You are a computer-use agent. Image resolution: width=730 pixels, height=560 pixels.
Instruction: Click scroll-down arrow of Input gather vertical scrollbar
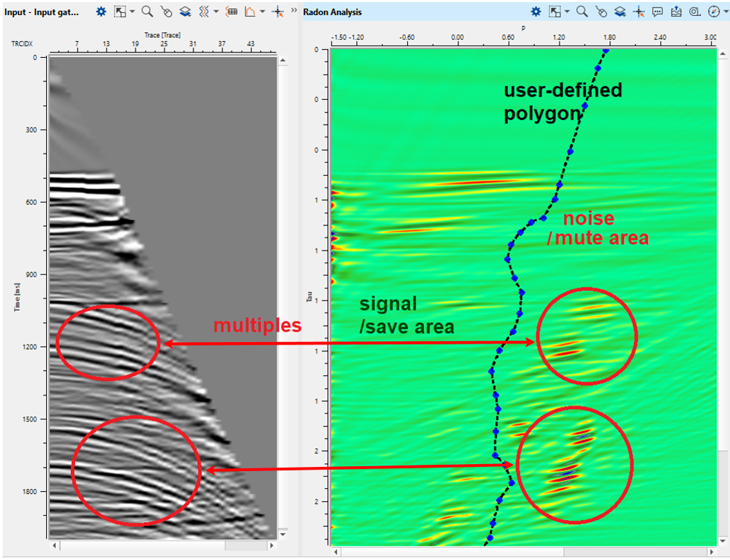coord(281,534)
